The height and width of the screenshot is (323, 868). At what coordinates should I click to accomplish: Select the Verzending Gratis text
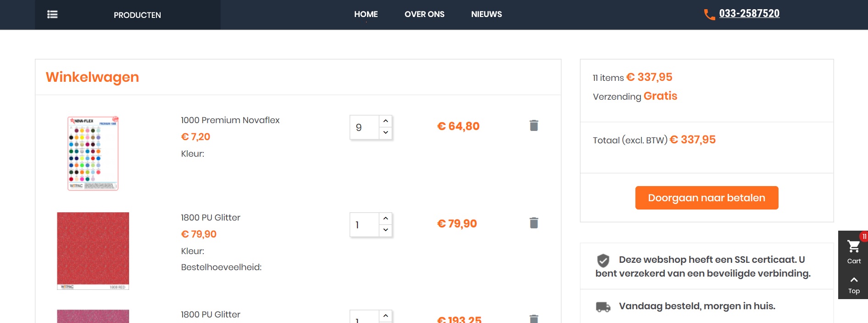click(x=635, y=96)
